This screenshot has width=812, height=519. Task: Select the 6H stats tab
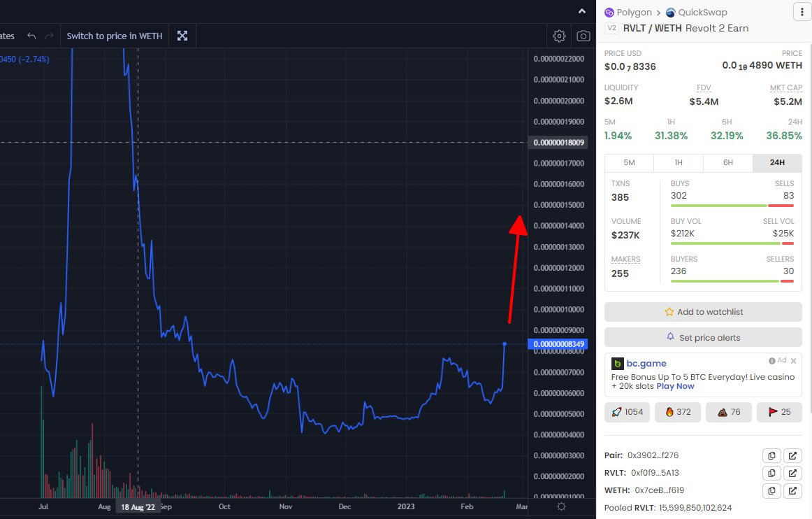(728, 163)
